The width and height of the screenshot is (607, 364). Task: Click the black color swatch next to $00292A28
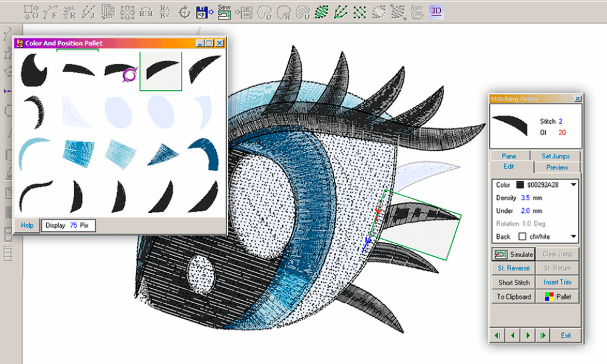coord(520,185)
